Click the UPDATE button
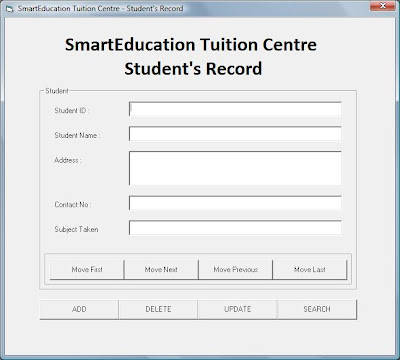Viewport: 400px width, 360px height. click(238, 309)
